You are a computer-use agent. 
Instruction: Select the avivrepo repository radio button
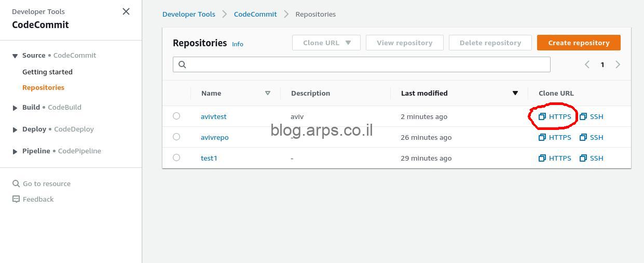(176, 137)
